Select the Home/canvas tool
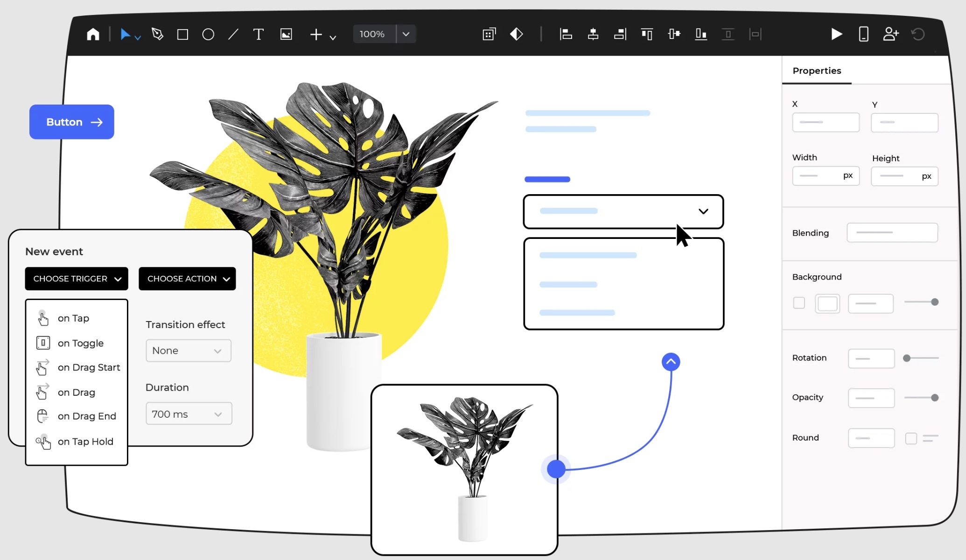966x560 pixels. click(x=92, y=33)
